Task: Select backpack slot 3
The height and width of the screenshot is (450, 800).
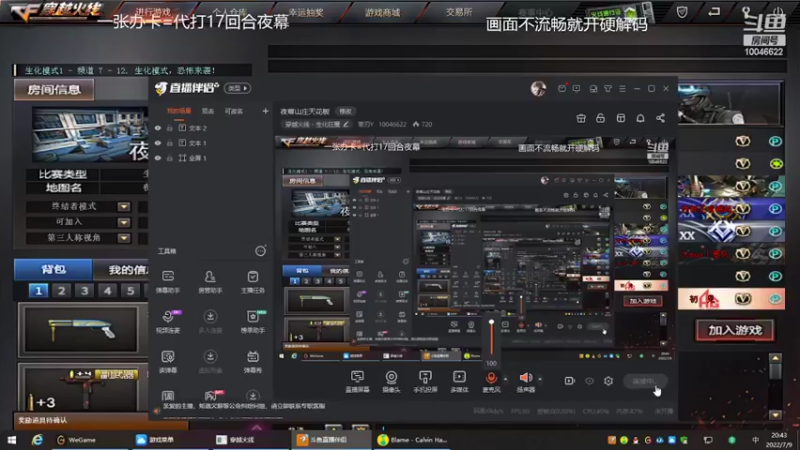Action: click(84, 291)
